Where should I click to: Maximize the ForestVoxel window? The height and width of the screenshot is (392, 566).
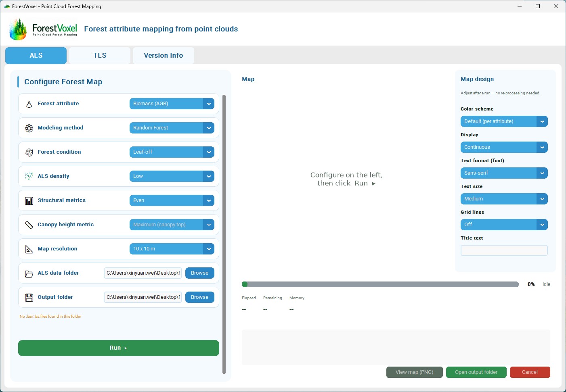tap(538, 6)
